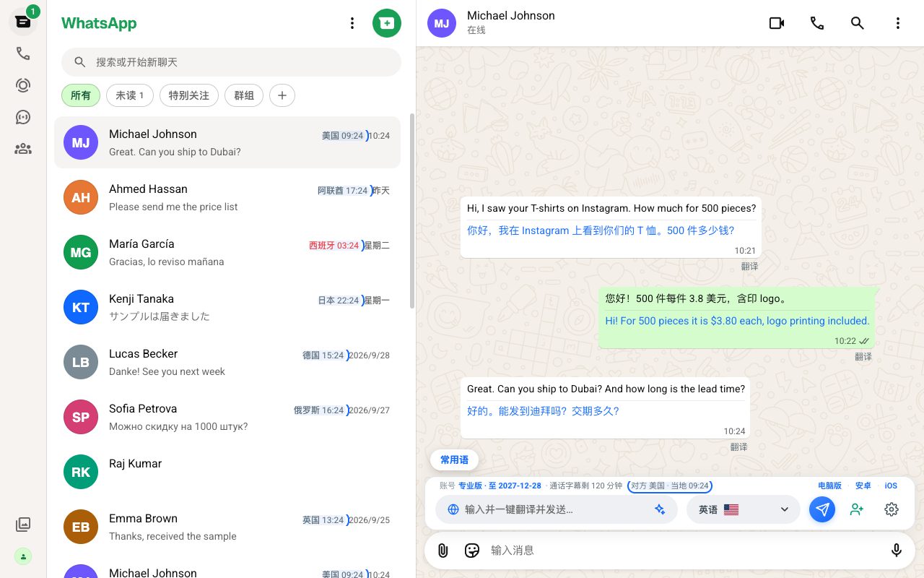Open the Lucas Becker chat
Image resolution: width=924 pixels, height=578 pixels.
coord(227,362)
